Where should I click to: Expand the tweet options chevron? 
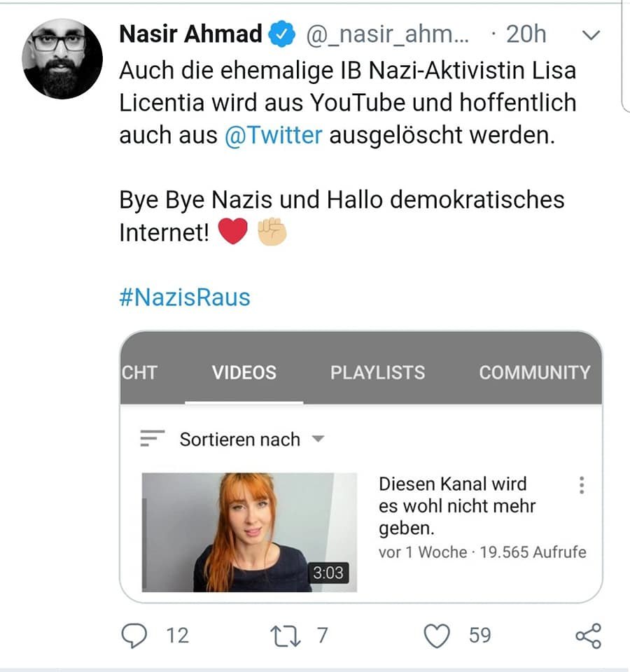pos(591,35)
